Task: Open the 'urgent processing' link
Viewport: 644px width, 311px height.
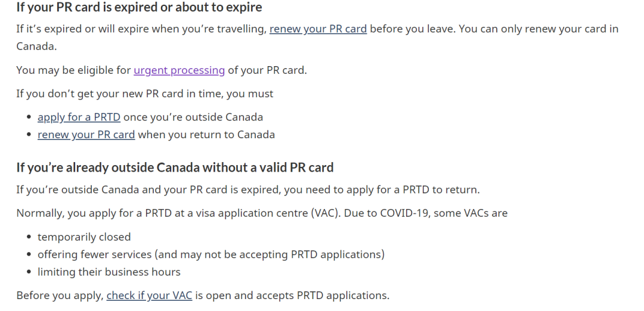Action: point(179,70)
